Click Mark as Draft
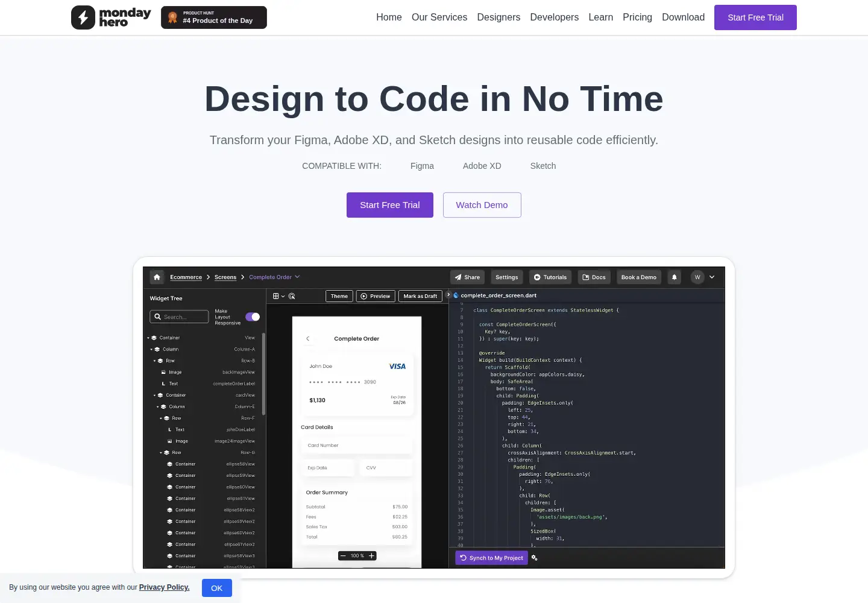Viewport: 868px width, 603px height. [x=420, y=296]
